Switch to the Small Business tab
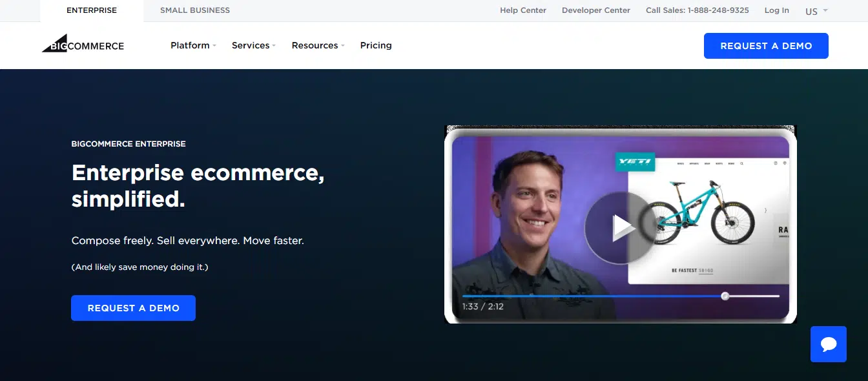 click(195, 10)
